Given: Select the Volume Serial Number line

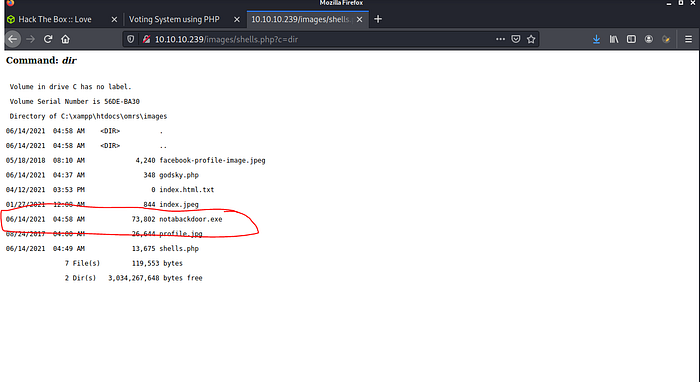Looking at the screenshot, I should [75, 101].
